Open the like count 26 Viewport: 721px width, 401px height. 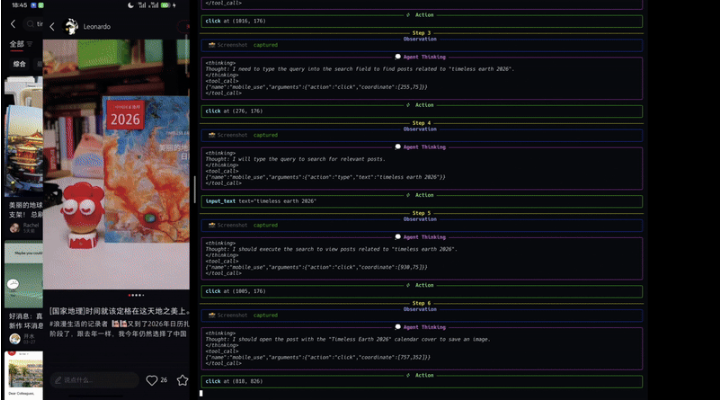point(164,380)
